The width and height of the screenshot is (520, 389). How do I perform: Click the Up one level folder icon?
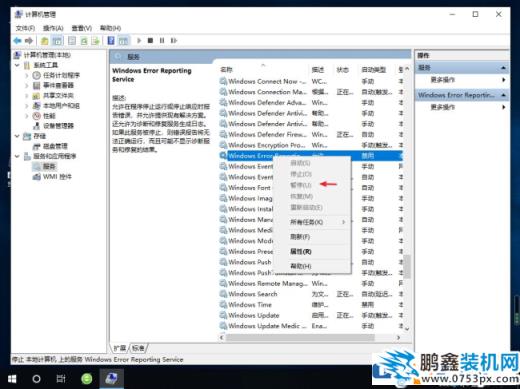44,41
